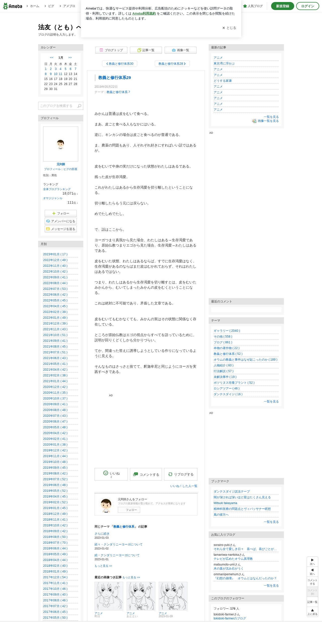Select day 11 in the calendar
The image size is (322, 644).
click(x=60, y=74)
